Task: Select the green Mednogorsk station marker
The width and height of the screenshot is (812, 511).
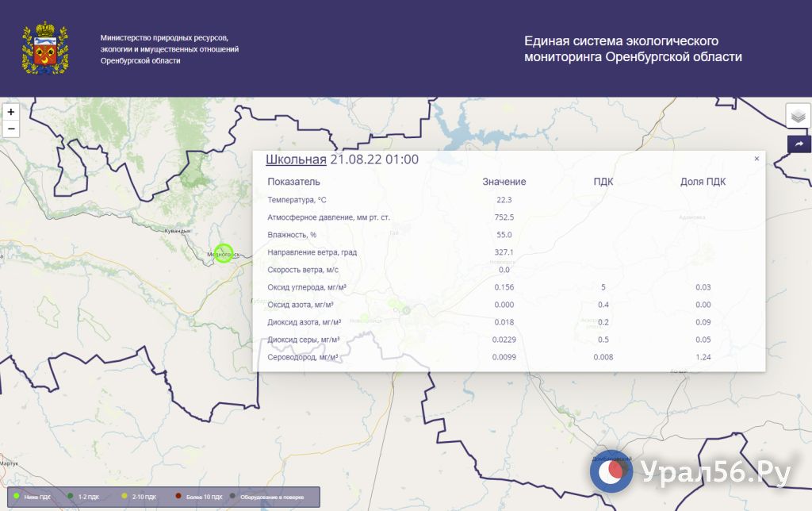Action: pyautogui.click(x=224, y=253)
